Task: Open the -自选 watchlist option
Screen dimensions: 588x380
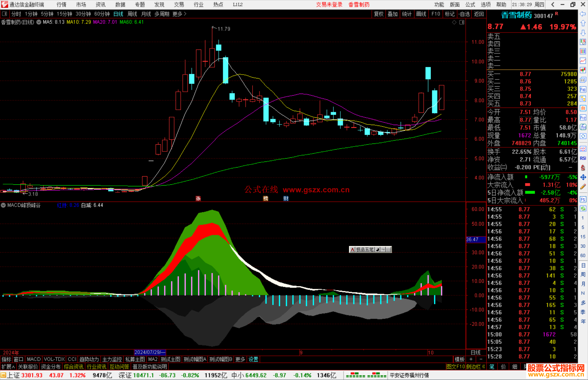Action: click(x=464, y=14)
